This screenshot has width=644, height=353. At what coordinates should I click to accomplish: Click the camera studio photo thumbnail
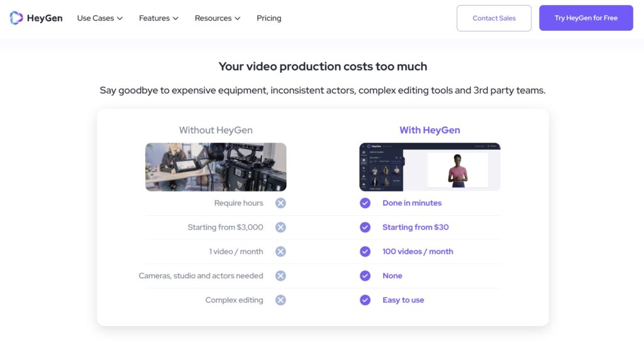[216, 167]
